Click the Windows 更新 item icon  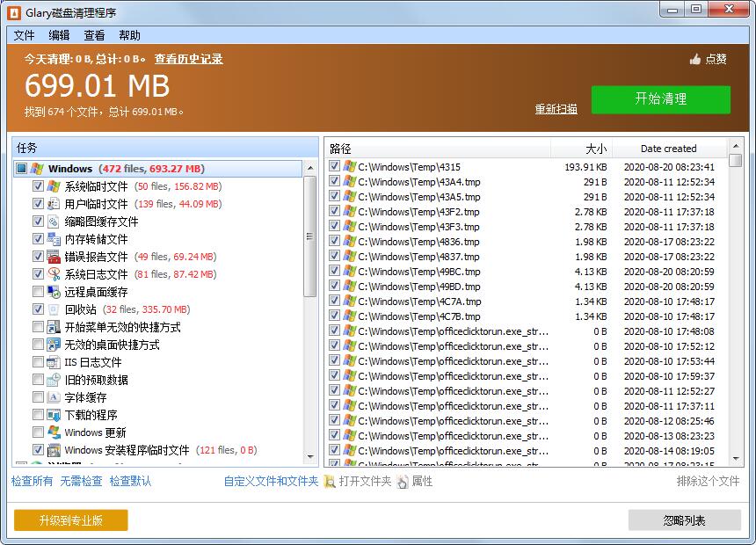click(52, 432)
